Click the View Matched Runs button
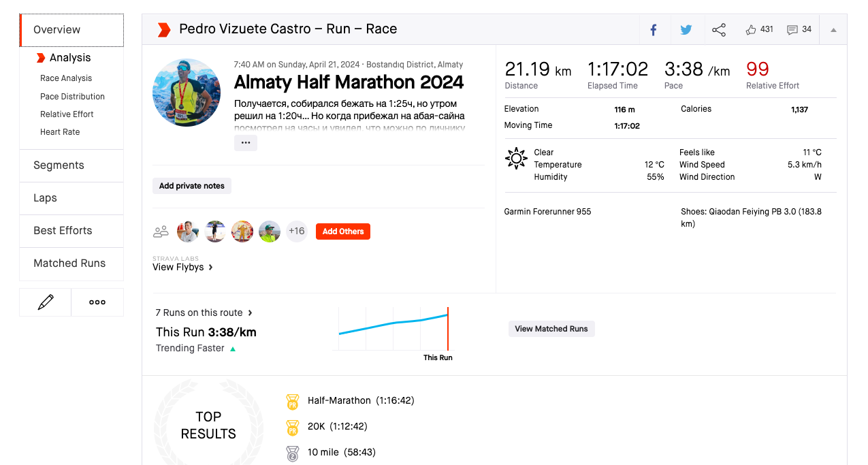 click(551, 329)
